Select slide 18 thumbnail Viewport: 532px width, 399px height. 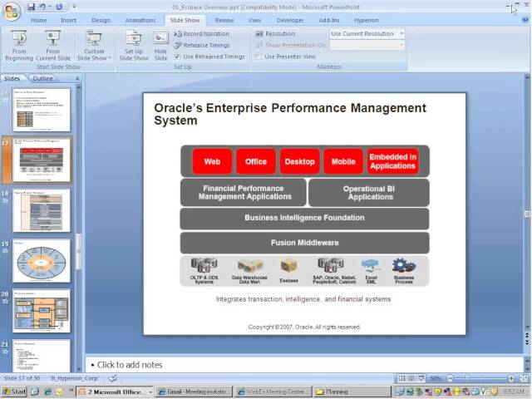pos(42,210)
